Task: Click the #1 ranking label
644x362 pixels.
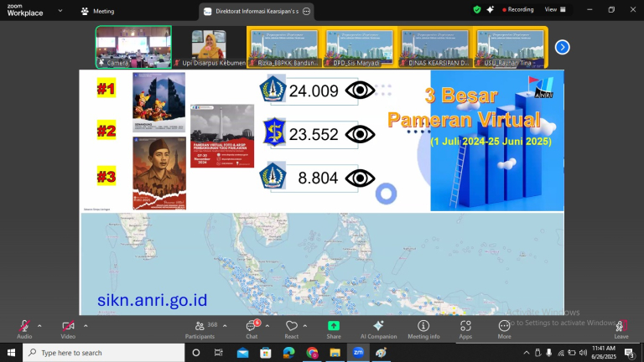Action: tap(106, 88)
